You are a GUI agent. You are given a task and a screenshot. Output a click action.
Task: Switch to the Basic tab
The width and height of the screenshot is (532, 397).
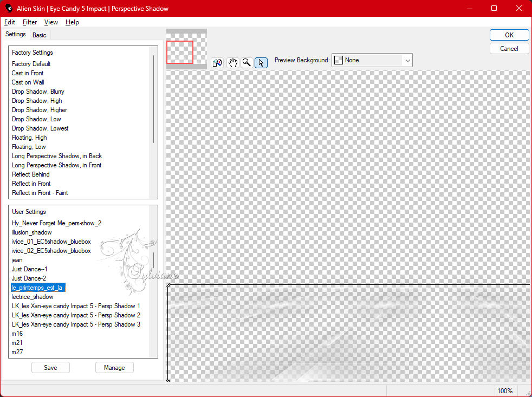(x=40, y=35)
